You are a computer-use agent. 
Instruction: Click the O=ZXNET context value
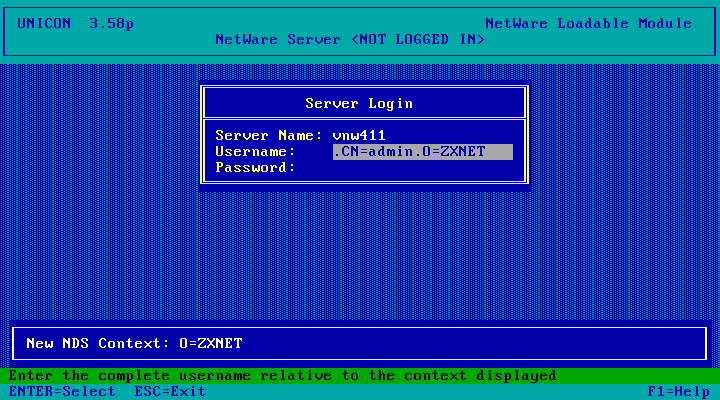point(211,344)
